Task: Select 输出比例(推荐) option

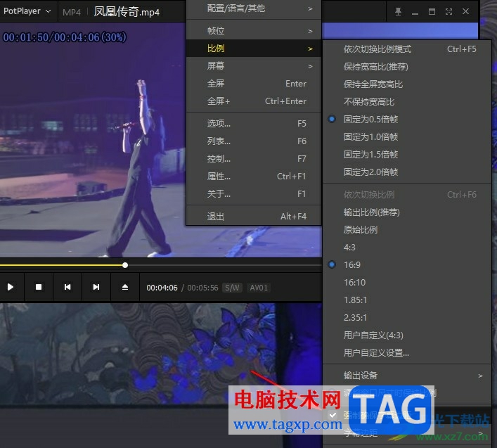Action: tap(407, 212)
